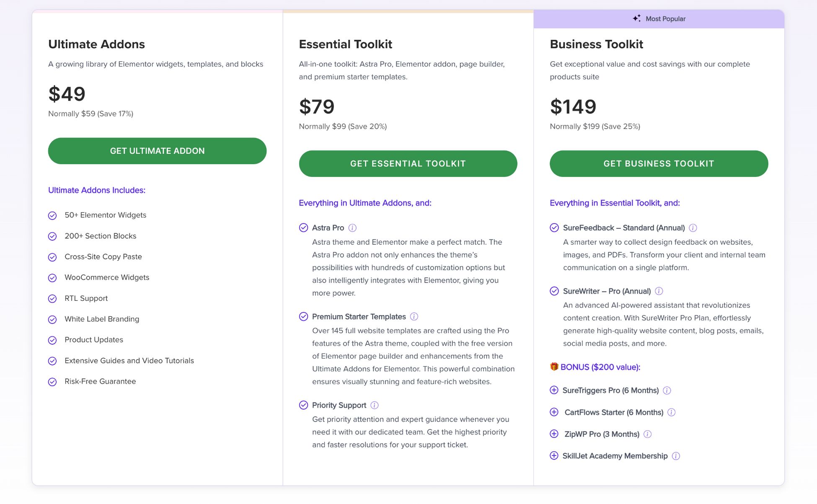
Task: Open info icon beside Premium Starter Templates
Action: coord(414,317)
